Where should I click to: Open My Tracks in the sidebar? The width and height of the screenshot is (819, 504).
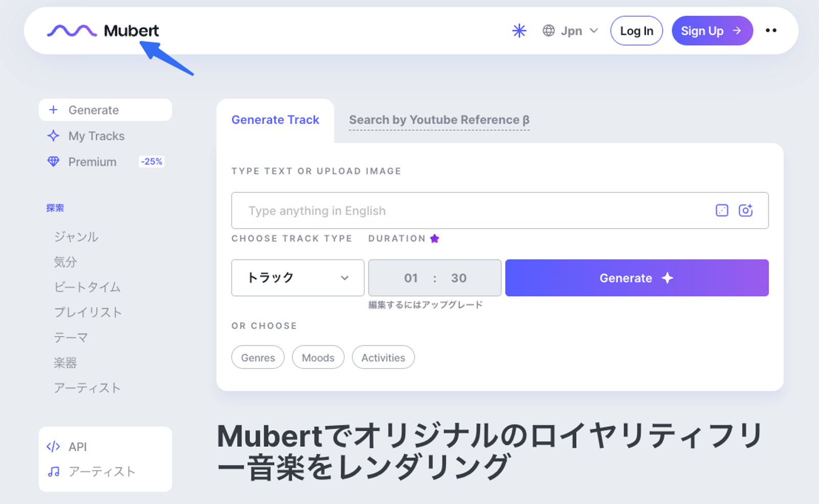[x=96, y=136]
